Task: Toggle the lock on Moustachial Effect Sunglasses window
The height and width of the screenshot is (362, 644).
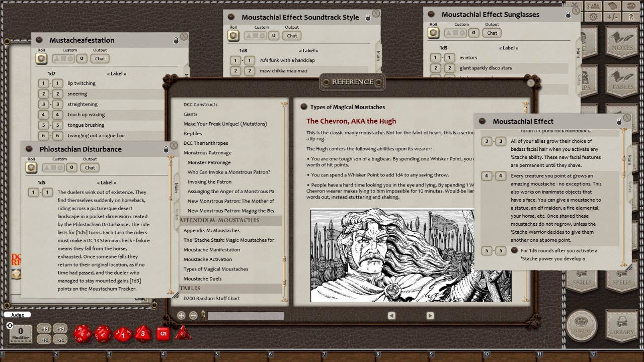Action: (x=567, y=14)
